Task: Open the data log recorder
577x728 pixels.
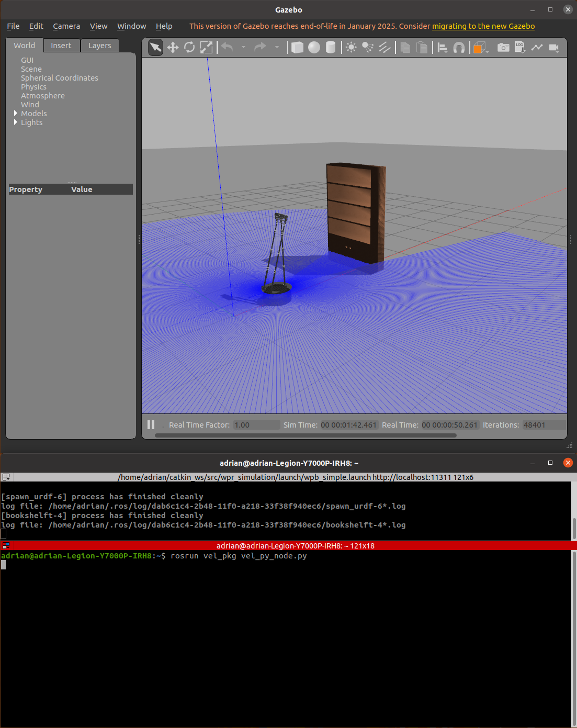Action: coord(520,48)
